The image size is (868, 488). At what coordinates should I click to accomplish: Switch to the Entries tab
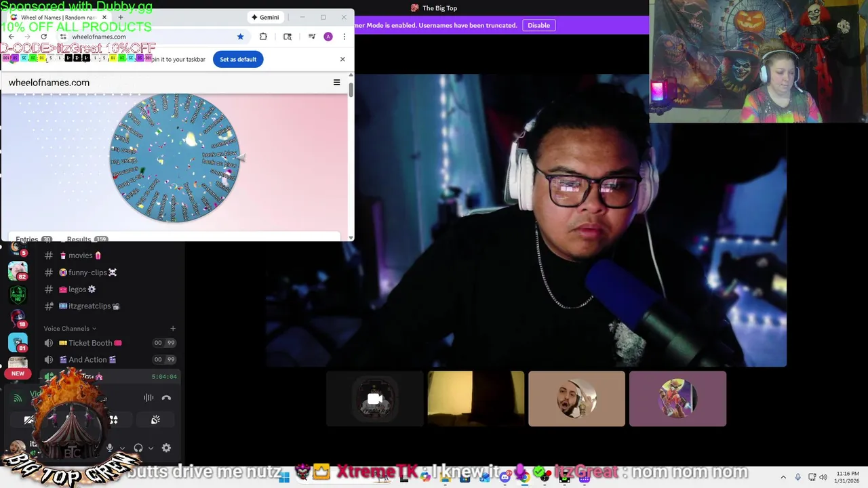pos(34,239)
